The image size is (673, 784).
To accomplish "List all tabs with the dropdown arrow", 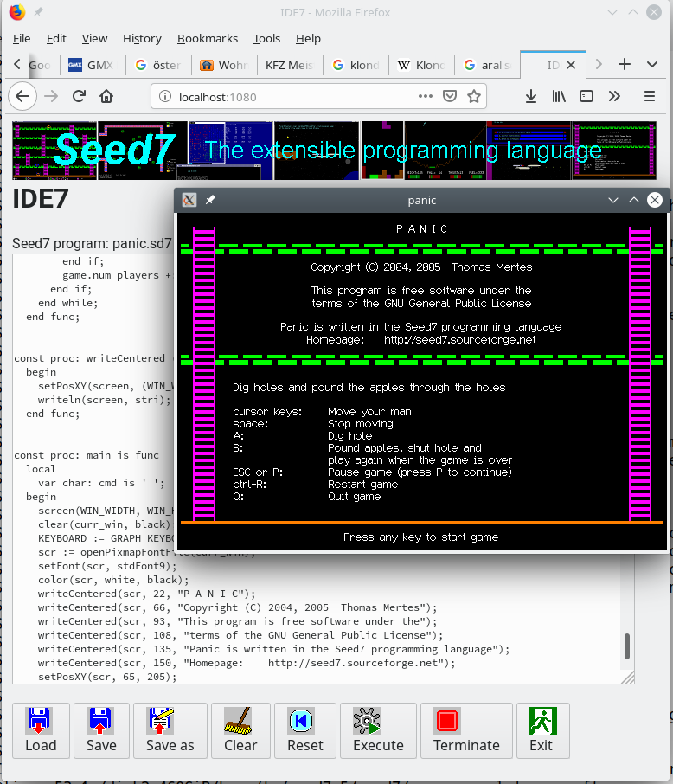I will tap(652, 65).
